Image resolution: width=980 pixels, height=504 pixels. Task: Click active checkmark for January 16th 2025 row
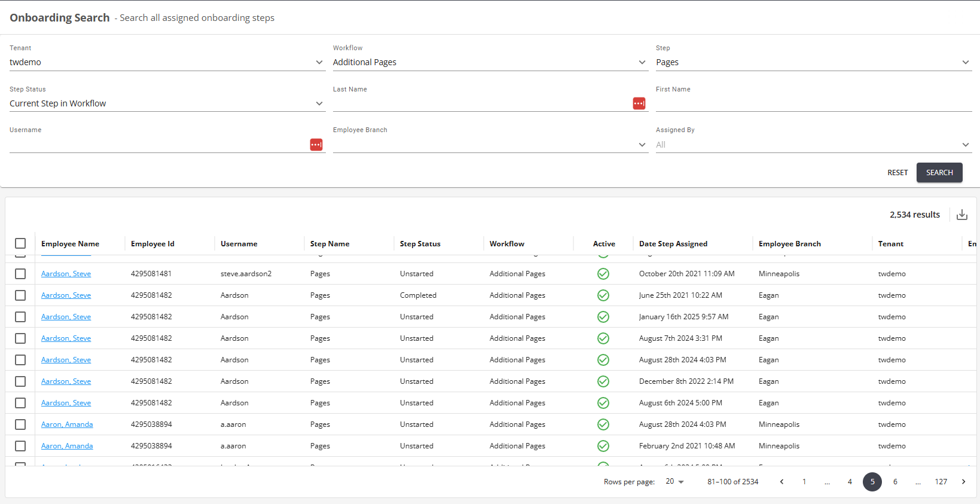[x=603, y=317]
